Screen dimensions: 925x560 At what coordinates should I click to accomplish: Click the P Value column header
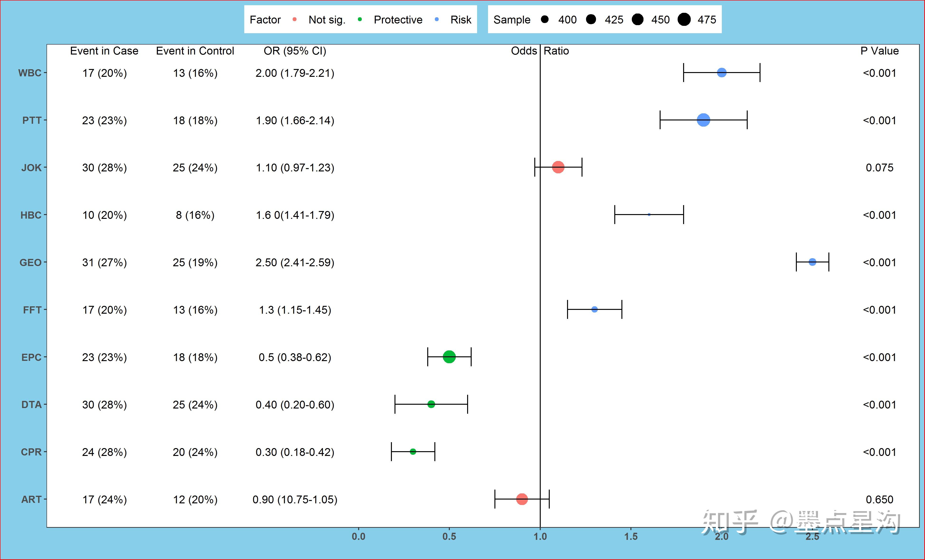pyautogui.click(x=879, y=51)
